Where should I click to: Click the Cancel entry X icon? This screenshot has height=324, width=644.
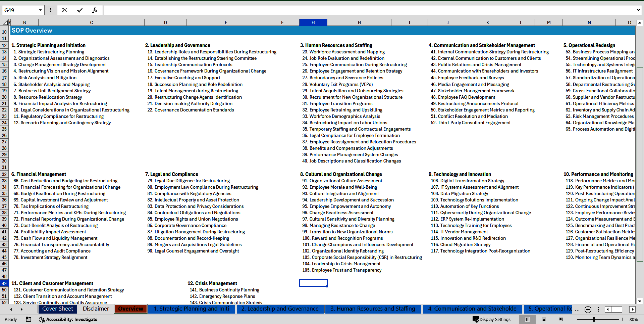click(x=64, y=10)
